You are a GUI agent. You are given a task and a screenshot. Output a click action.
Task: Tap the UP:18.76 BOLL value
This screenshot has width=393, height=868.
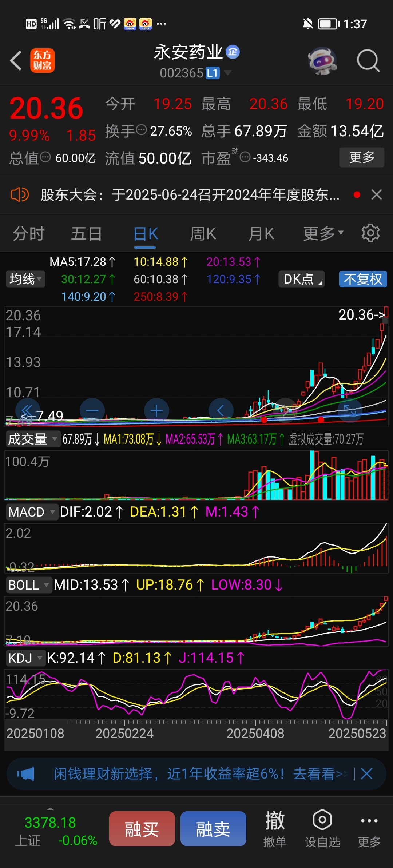pos(170,585)
